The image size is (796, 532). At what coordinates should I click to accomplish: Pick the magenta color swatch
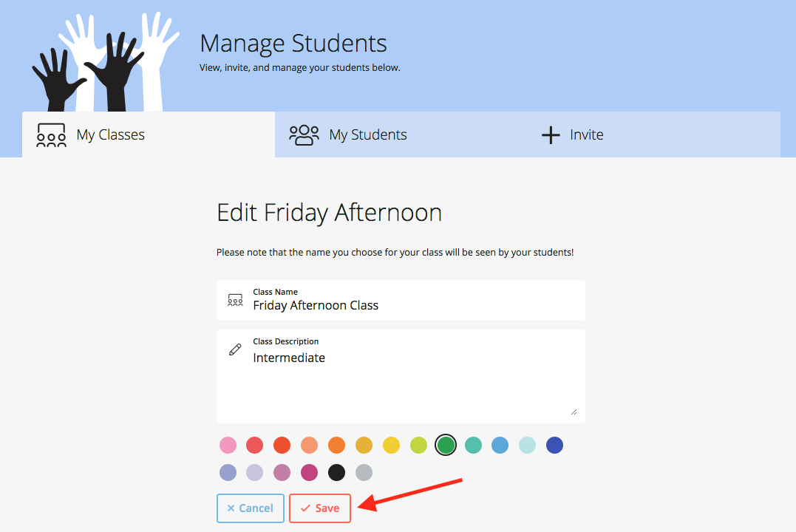[309, 473]
